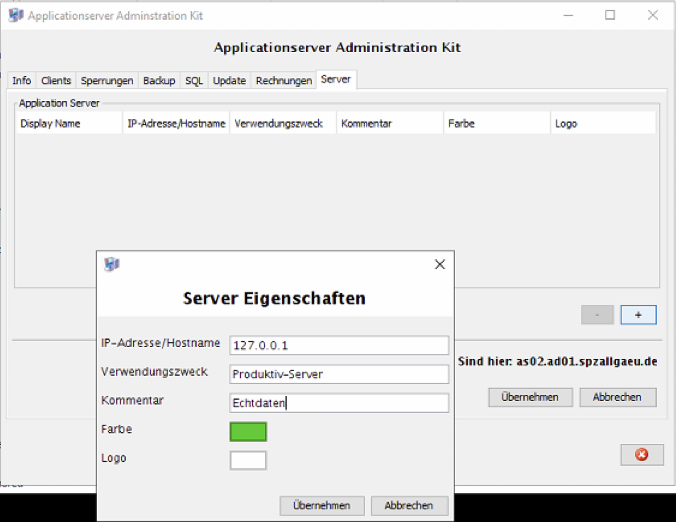676x522 pixels.
Task: Click the Farbe column header
Action: [x=497, y=124]
